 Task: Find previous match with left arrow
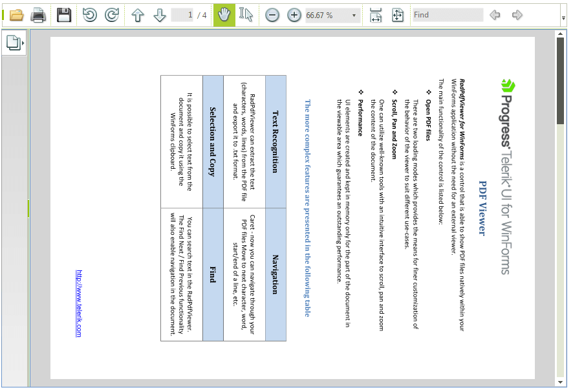point(495,15)
